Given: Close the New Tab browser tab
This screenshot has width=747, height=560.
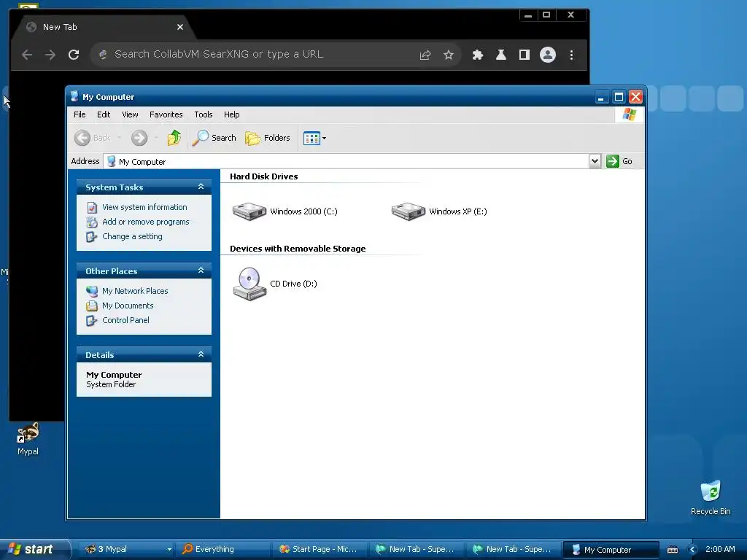Looking at the screenshot, I should 180,27.
